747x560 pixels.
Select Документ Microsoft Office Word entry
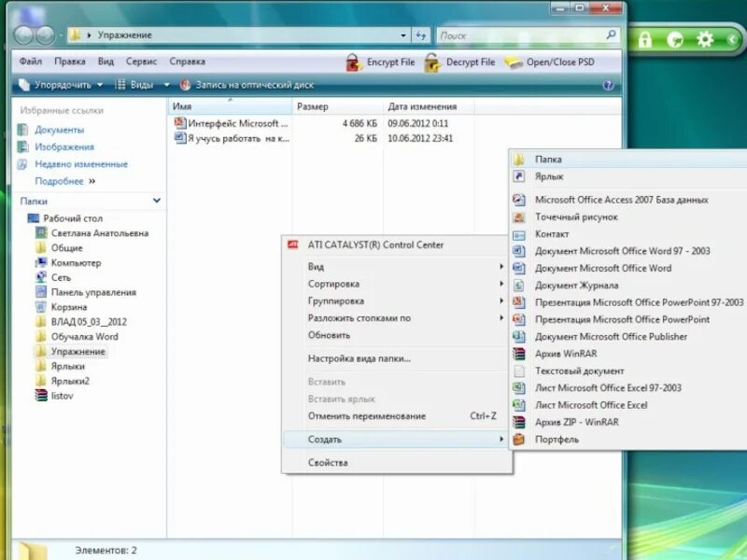click(628, 269)
